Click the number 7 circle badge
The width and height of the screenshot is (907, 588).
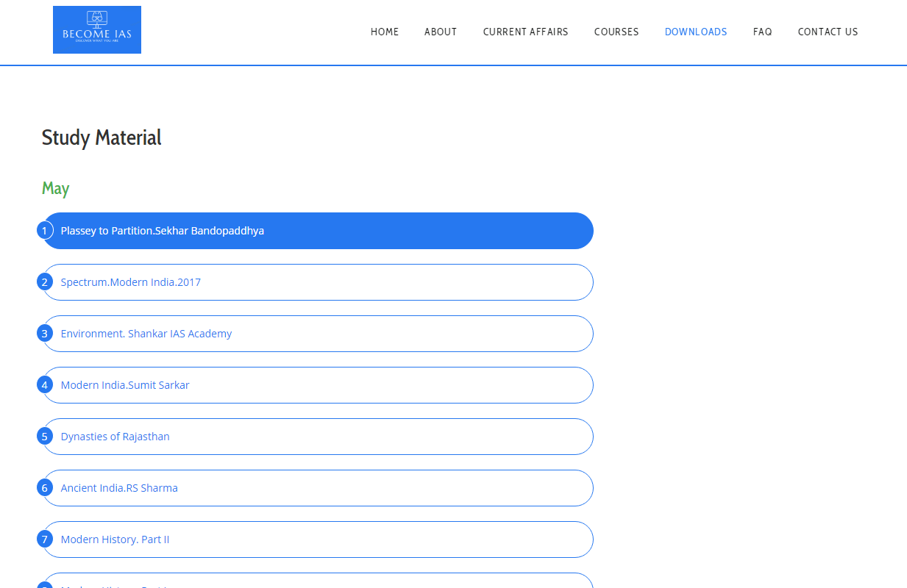[x=45, y=539]
